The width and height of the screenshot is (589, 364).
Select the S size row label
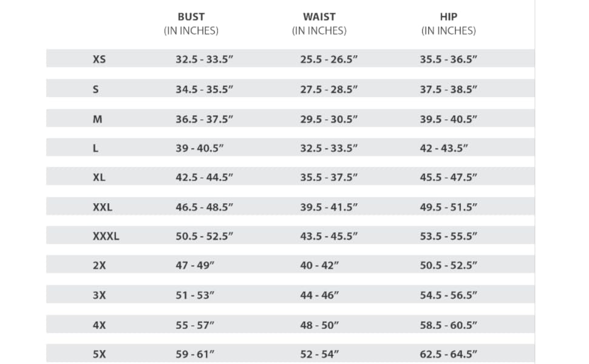click(96, 89)
